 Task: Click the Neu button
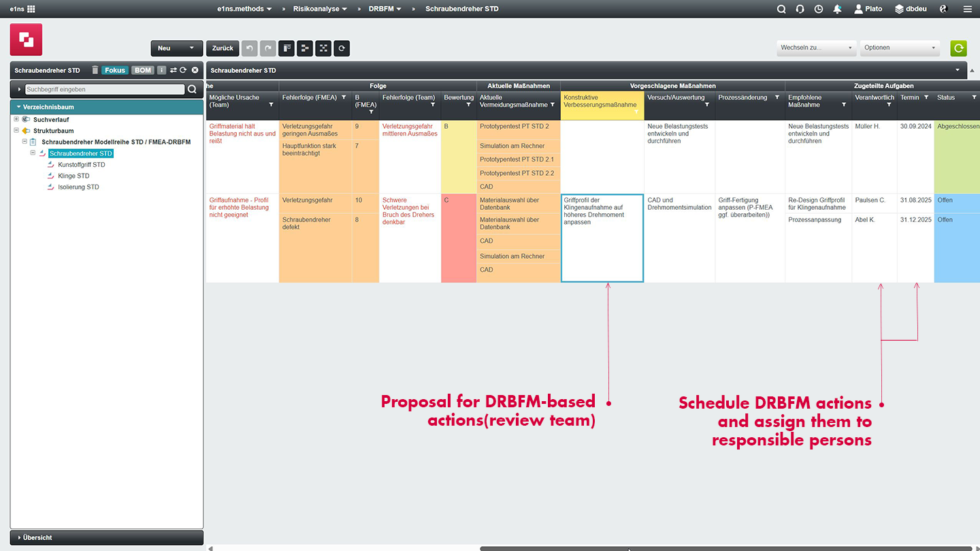pos(176,48)
